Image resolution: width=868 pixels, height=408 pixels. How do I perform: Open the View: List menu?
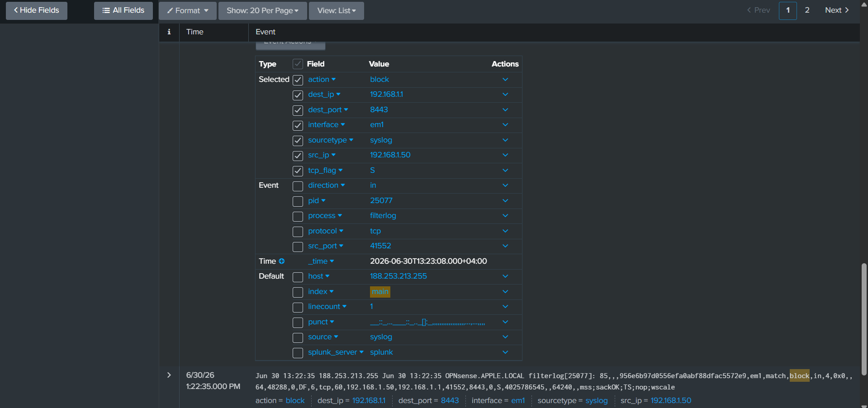337,10
